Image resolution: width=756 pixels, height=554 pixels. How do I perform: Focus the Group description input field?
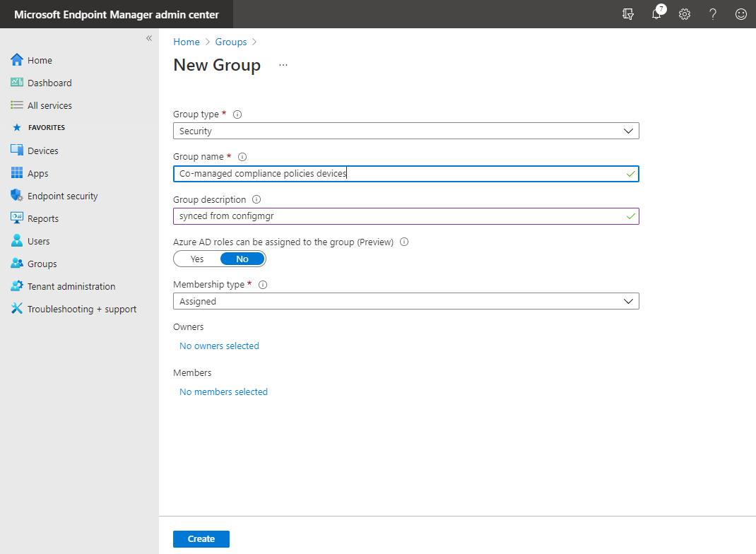[406, 216]
